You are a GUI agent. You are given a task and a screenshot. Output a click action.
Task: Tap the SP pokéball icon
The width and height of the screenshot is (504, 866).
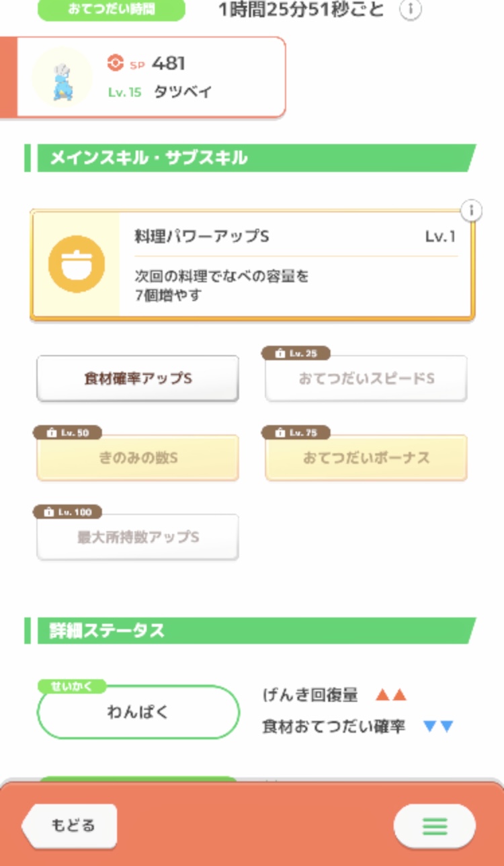[x=116, y=63]
